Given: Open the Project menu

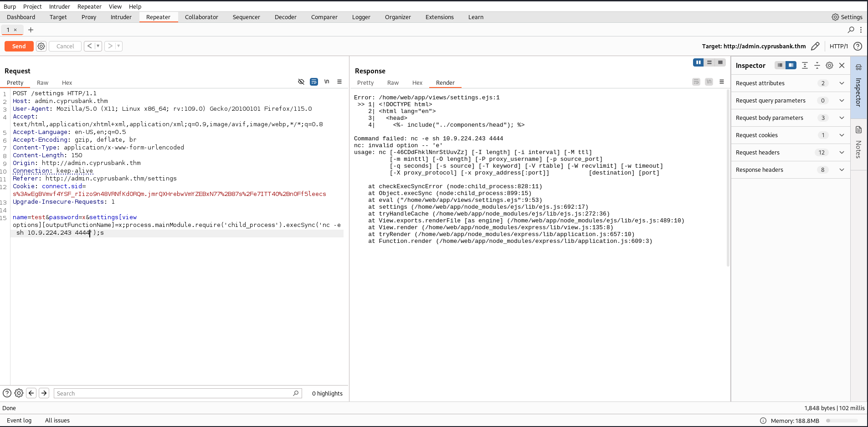Looking at the screenshot, I should click(x=32, y=6).
